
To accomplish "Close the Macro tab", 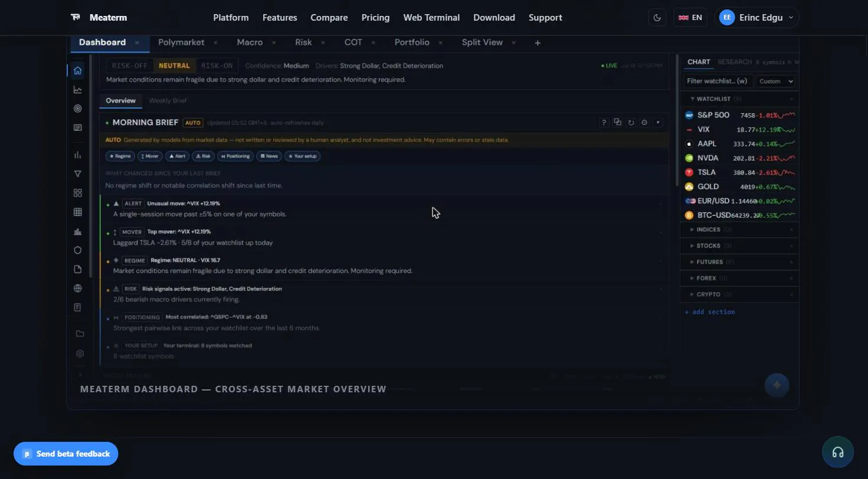I will point(274,42).
